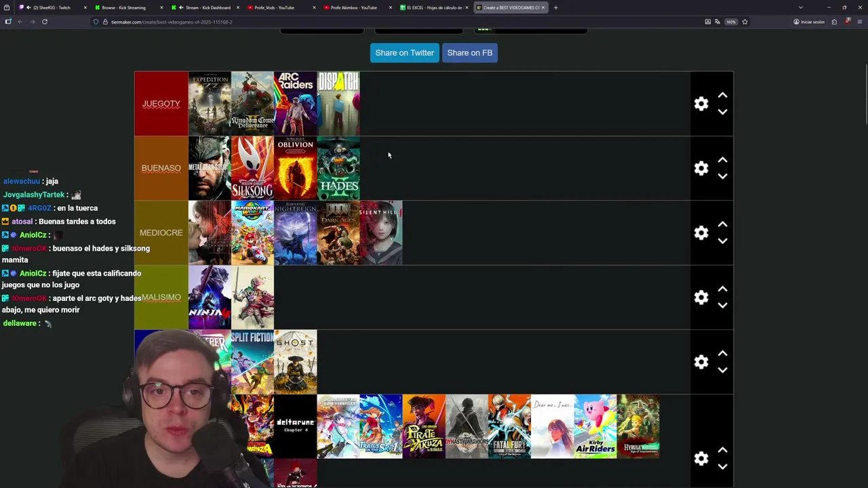This screenshot has height=488, width=868.
Task: Select Dynasty Warriors game cover
Action: pyautogui.click(x=467, y=426)
